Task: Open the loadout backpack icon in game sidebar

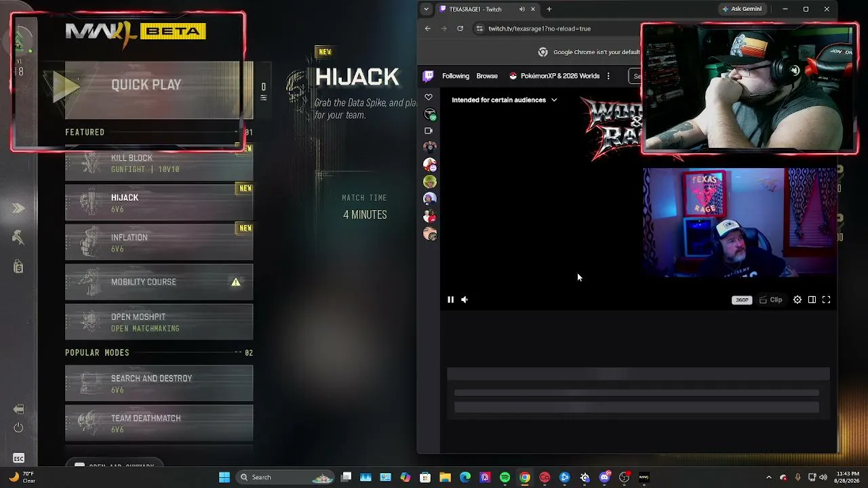Action: tap(18, 266)
